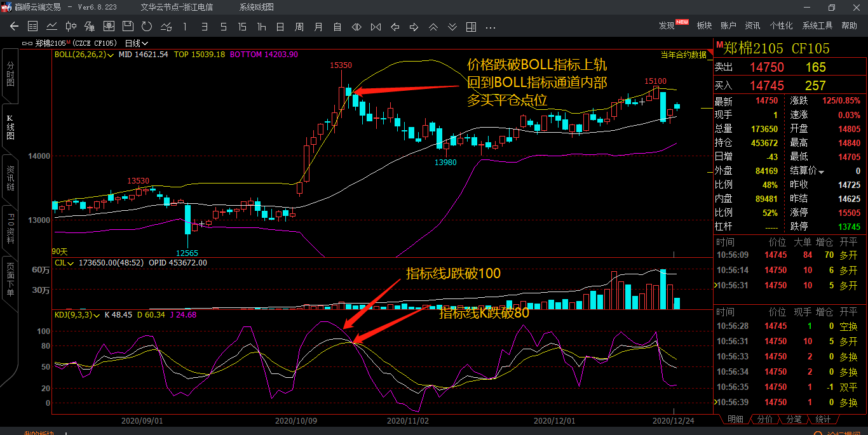
Task: Refresh data with circular arrow icon
Action: [x=147, y=27]
